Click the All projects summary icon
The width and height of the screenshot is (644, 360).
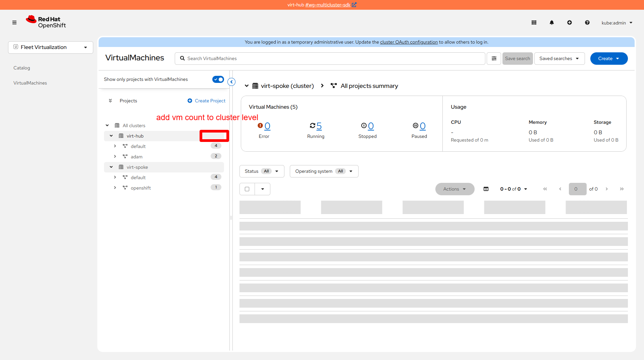pos(334,86)
